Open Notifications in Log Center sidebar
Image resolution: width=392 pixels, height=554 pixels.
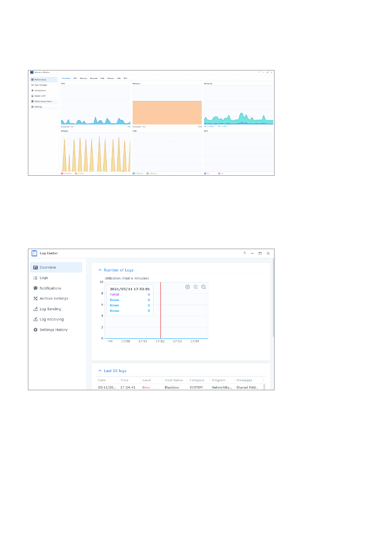pos(50,288)
